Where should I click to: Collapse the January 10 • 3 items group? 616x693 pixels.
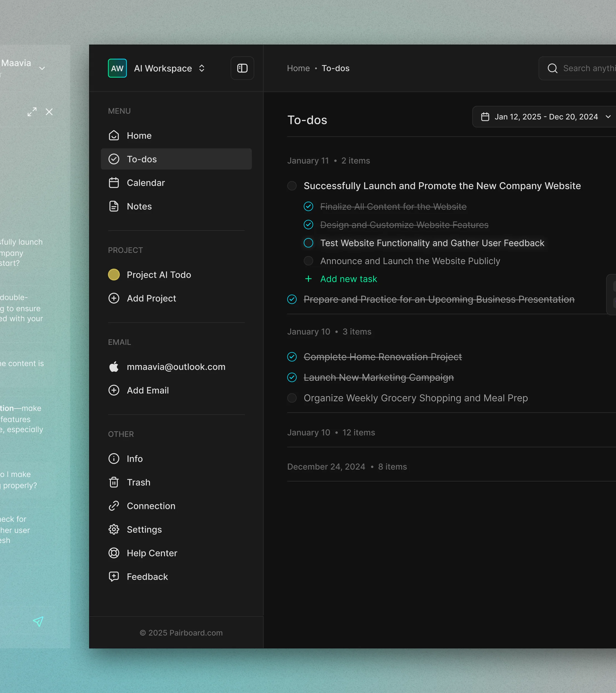point(329,331)
